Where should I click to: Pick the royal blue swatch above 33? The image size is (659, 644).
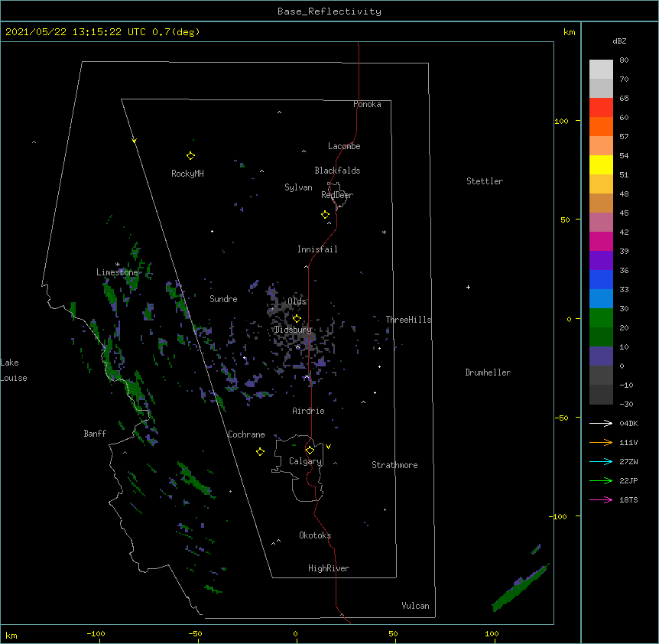pos(601,279)
